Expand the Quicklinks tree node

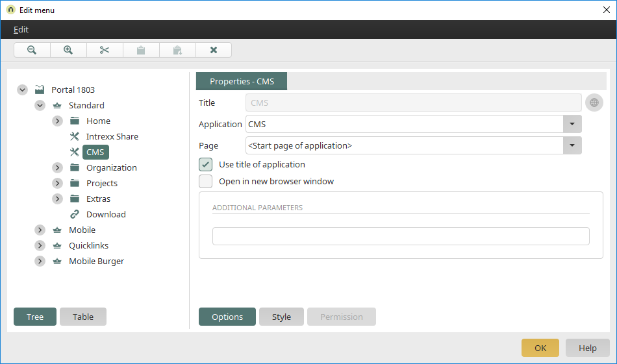(x=40, y=245)
